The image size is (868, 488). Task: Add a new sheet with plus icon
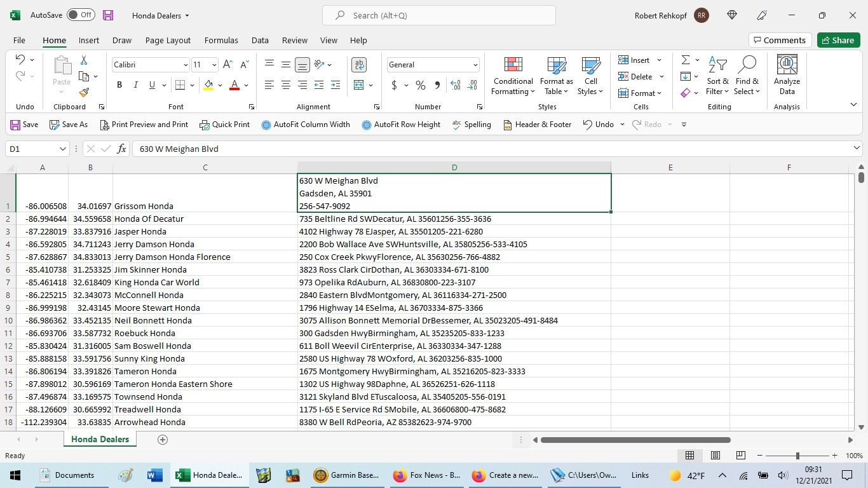coord(162,440)
